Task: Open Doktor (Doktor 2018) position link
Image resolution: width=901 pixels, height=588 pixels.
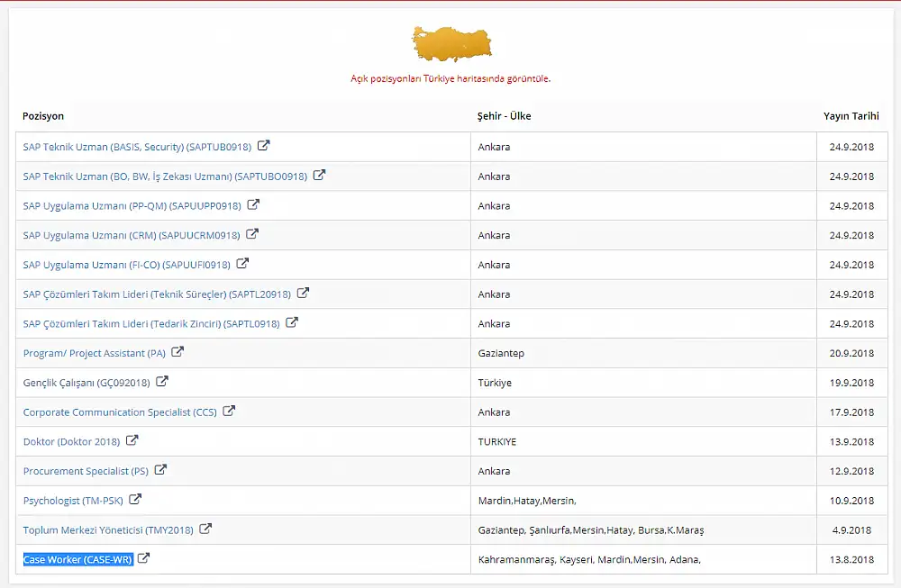Action: [71, 441]
